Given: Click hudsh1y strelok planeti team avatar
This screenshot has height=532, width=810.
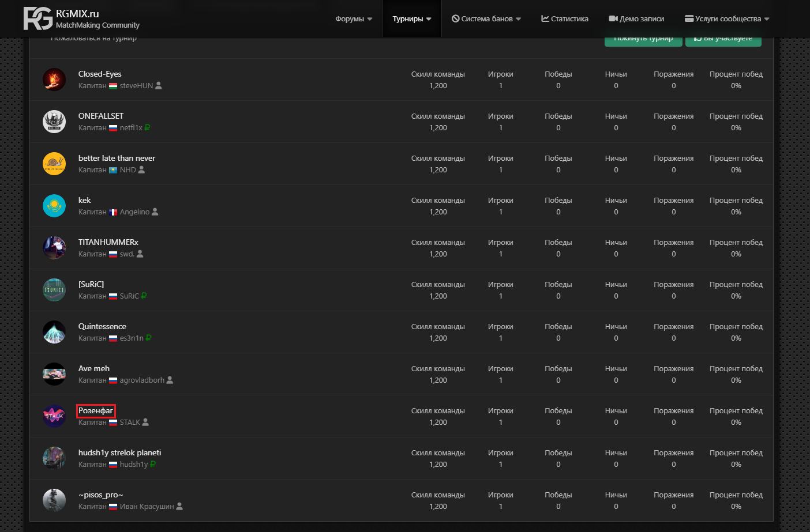Looking at the screenshot, I should (x=54, y=458).
